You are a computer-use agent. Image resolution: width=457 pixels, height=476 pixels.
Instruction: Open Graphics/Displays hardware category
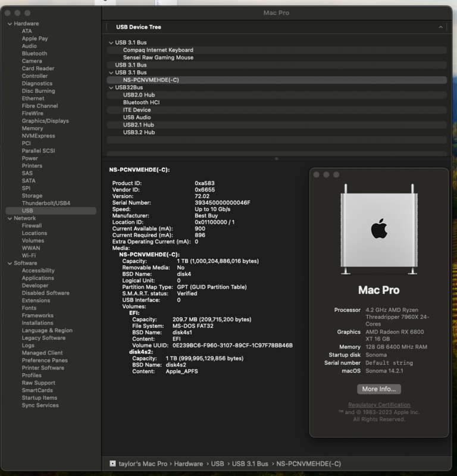(45, 121)
